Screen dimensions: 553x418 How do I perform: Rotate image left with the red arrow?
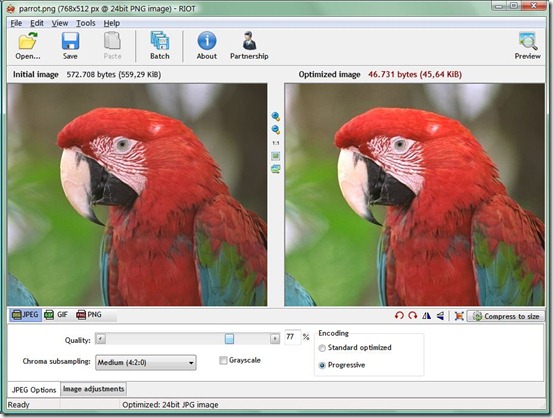(399, 315)
